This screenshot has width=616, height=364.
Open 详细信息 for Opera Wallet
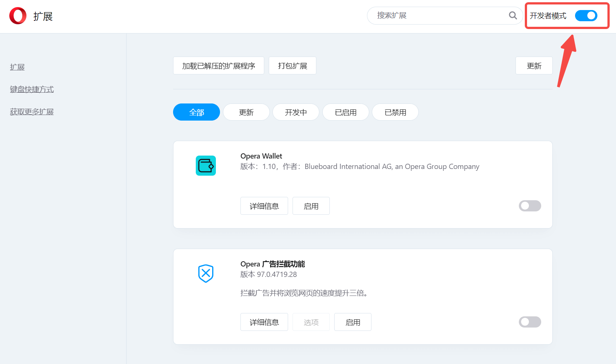pos(264,206)
